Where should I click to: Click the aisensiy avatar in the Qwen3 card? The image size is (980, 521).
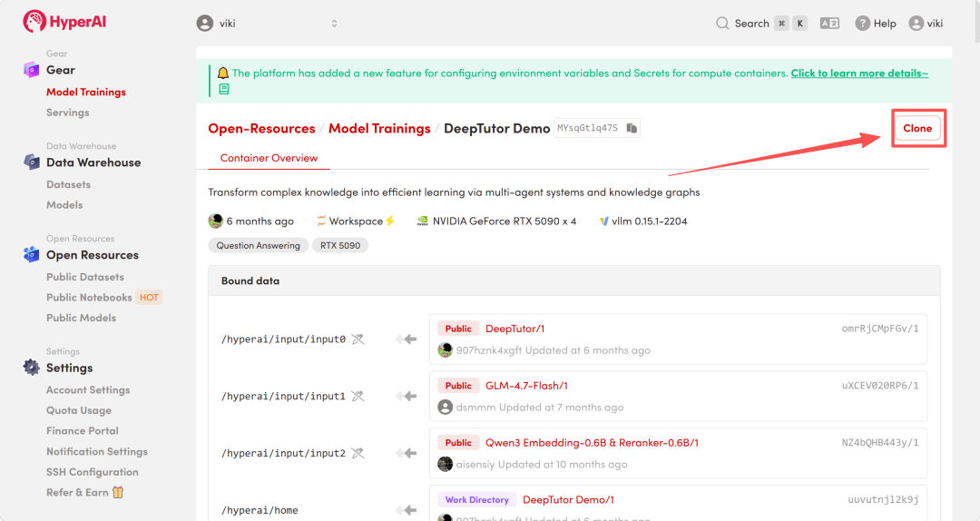[x=445, y=464]
